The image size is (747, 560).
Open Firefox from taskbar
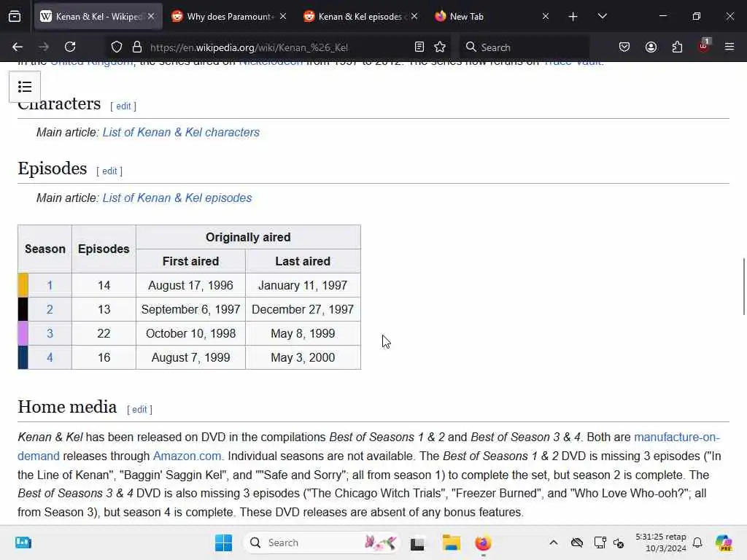point(483,542)
